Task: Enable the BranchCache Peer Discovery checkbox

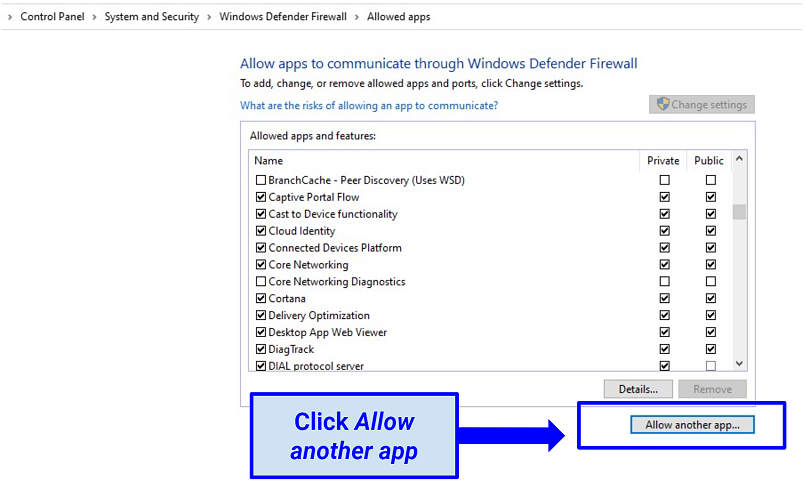Action: 261,180
